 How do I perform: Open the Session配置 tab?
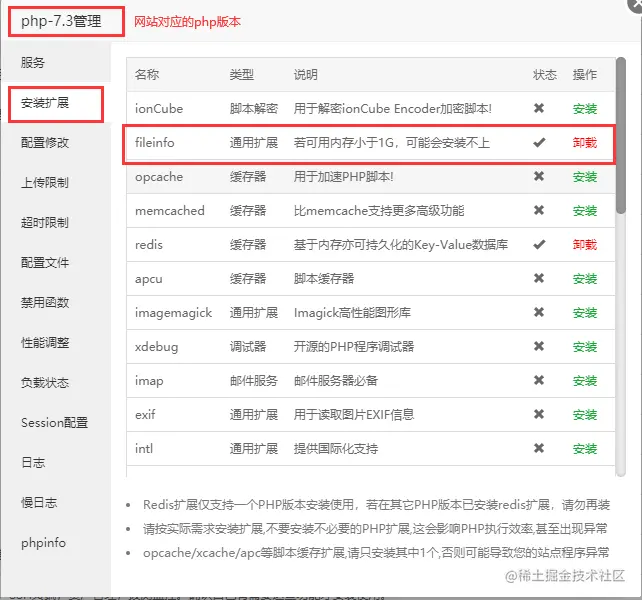pos(56,423)
